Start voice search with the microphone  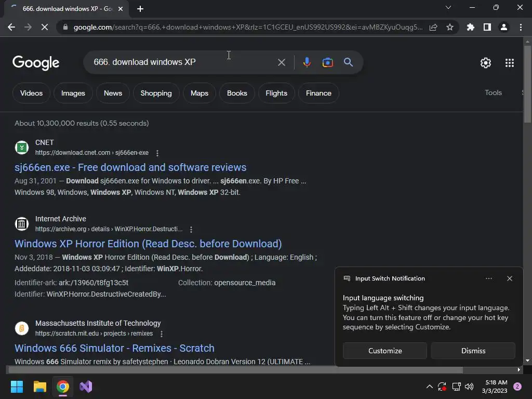(x=307, y=62)
